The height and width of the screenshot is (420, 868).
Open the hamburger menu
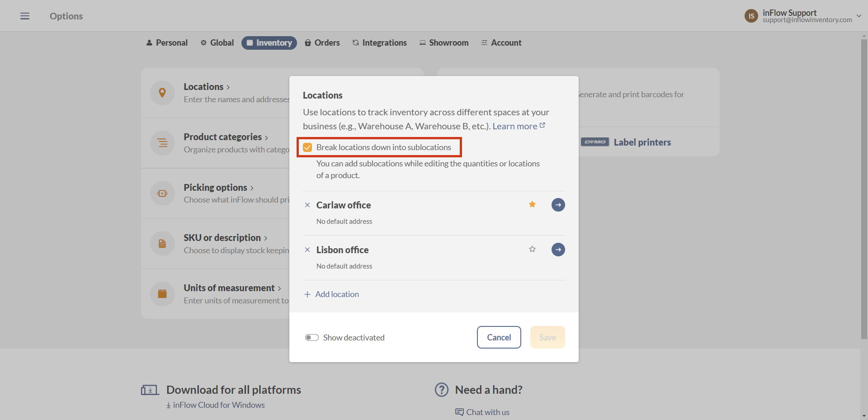(x=25, y=16)
